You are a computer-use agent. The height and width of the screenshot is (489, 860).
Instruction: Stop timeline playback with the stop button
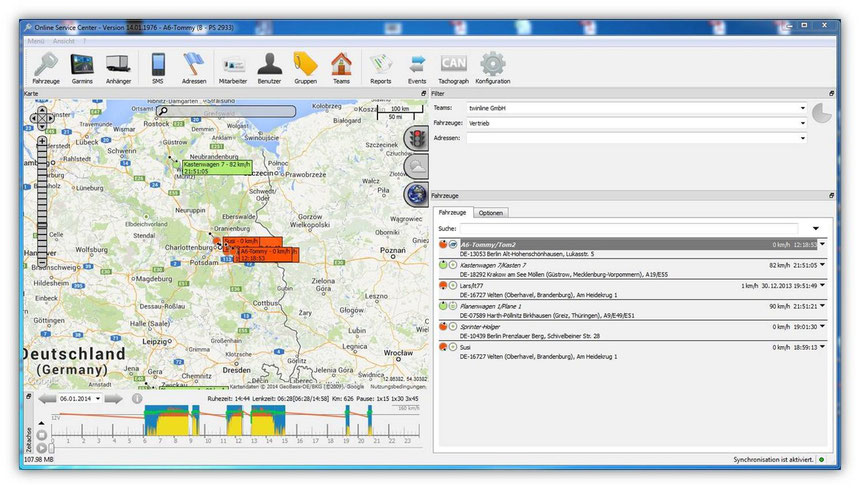(42, 435)
